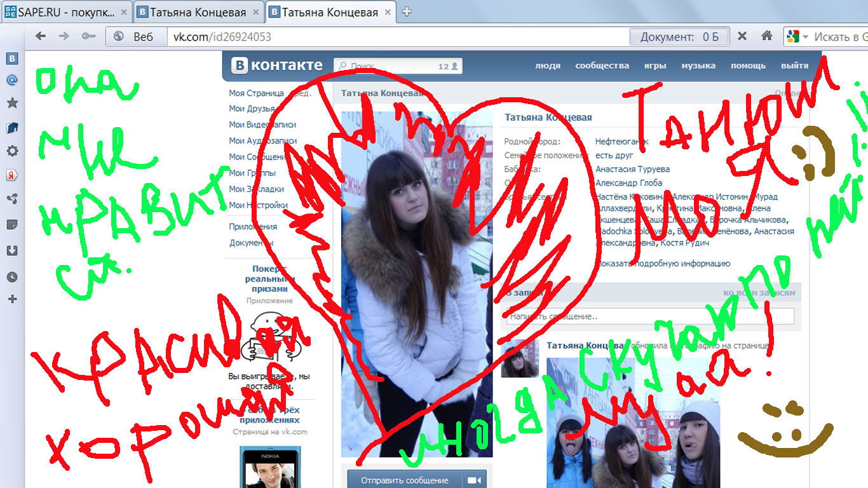Click the Документ: 0 Б progress indicator
Viewport: 868px width, 488px height.
(679, 37)
